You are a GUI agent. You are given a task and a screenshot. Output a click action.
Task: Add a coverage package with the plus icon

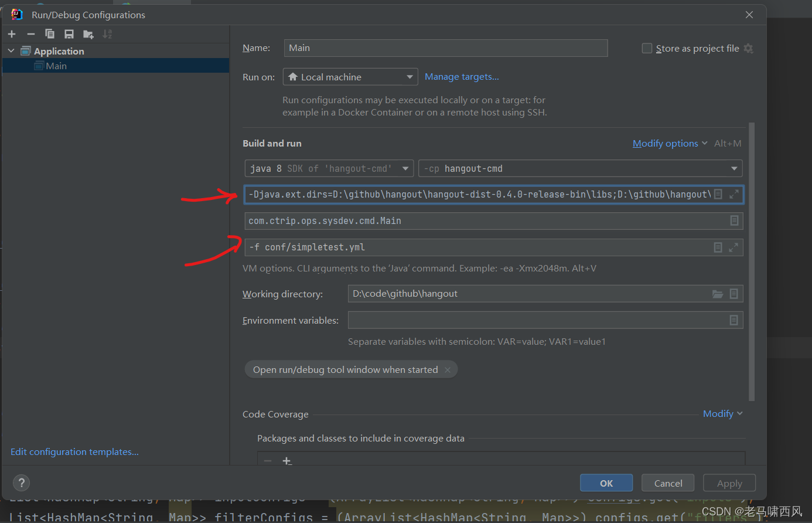tap(287, 461)
